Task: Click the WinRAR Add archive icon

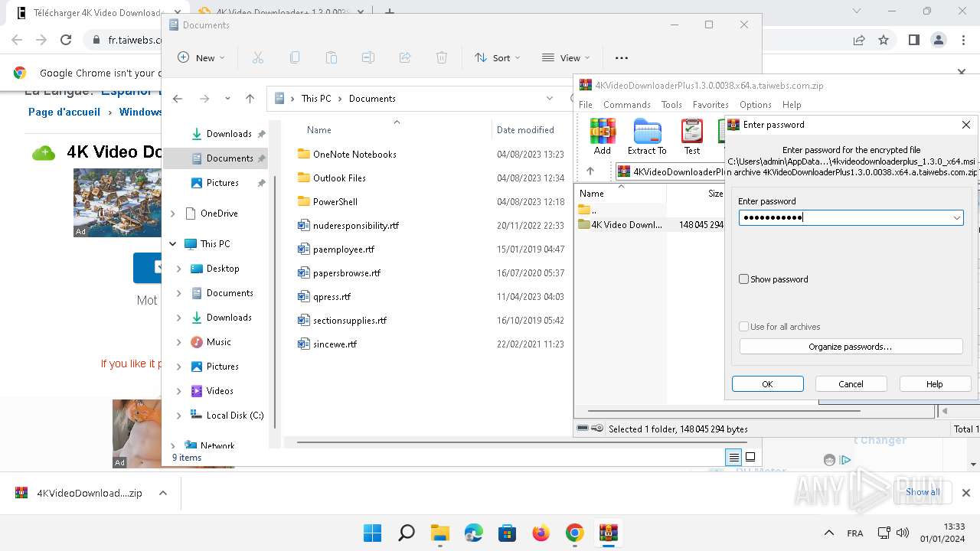Action: pos(603,132)
